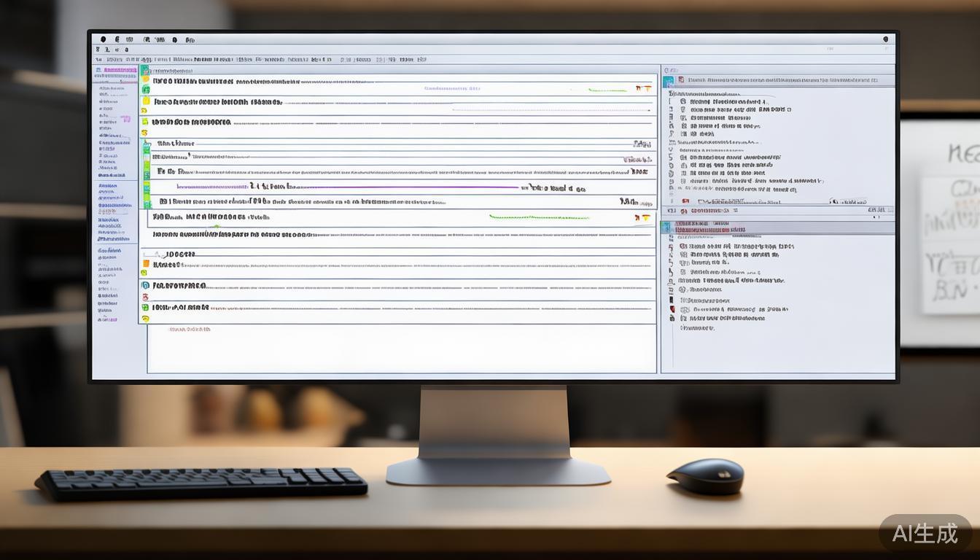The image size is (980, 560).
Task: Click the orange square icon in the lower list
Action: click(146, 263)
